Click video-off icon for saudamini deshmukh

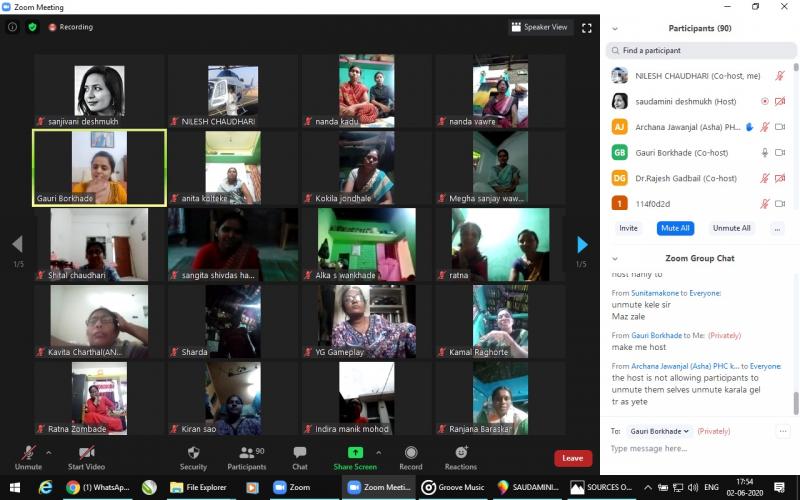coord(780,102)
